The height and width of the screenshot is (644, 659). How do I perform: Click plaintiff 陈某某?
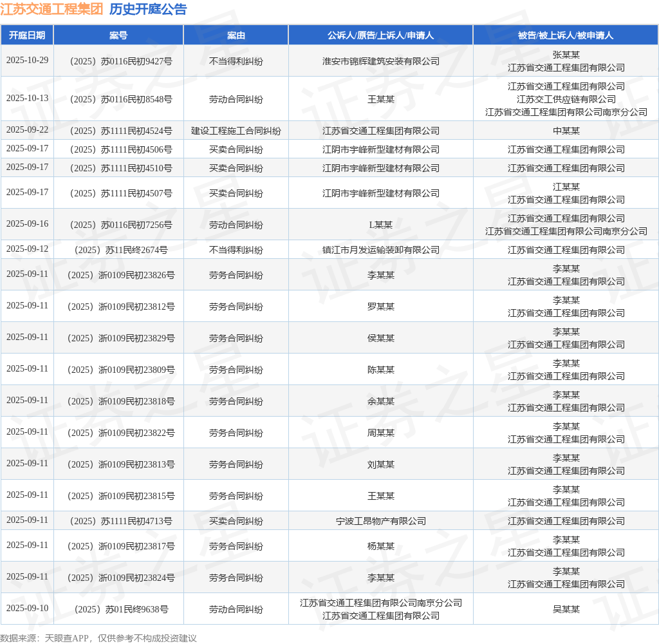381,370
